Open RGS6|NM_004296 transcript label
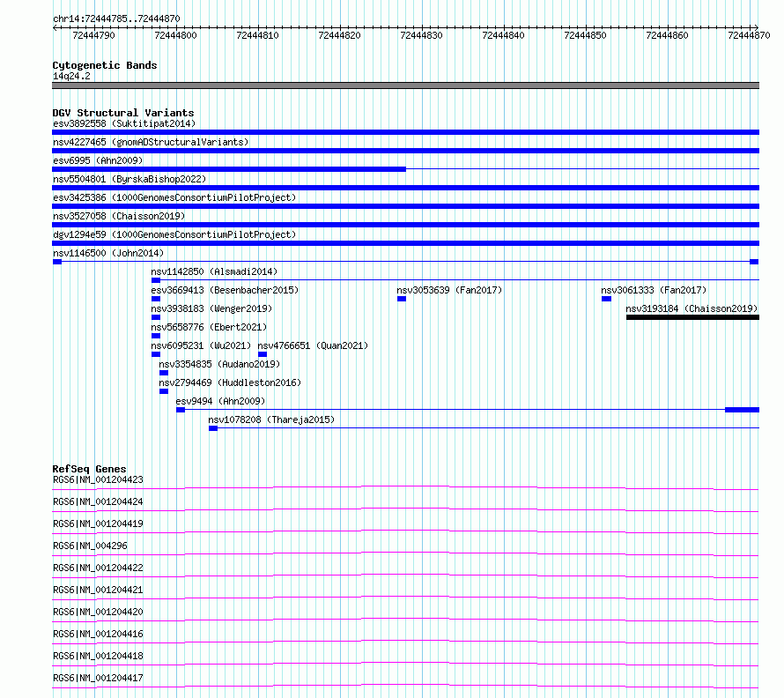The width and height of the screenshot is (784, 698). (x=90, y=546)
